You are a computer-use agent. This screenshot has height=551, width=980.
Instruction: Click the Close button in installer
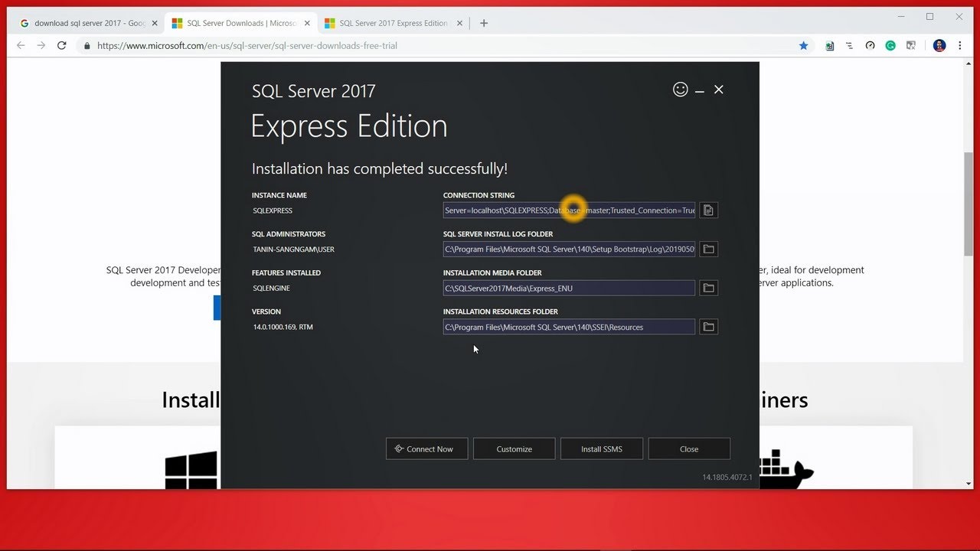(688, 448)
